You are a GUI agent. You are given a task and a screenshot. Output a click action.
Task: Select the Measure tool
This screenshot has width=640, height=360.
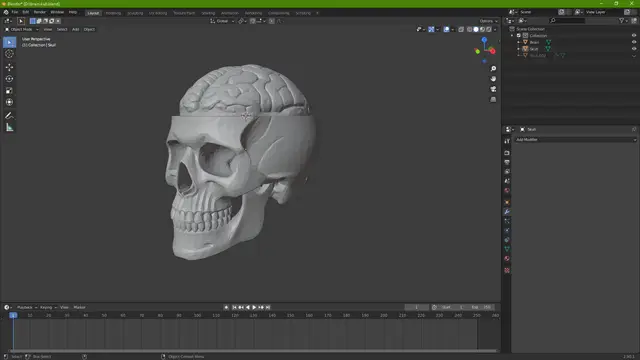(9, 127)
